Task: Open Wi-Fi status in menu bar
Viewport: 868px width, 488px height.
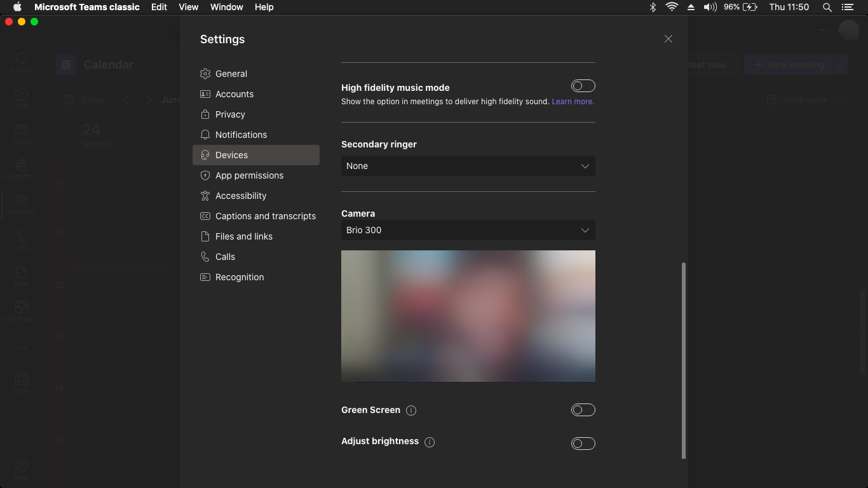Action: (x=672, y=7)
